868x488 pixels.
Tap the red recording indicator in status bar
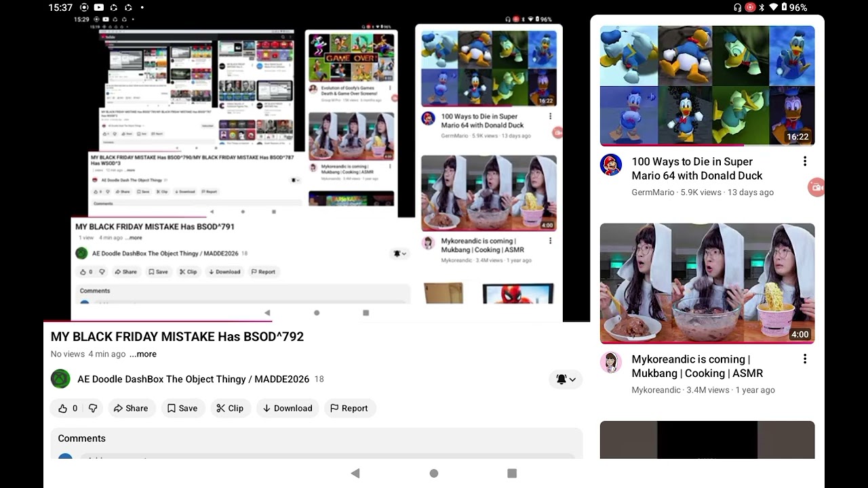pyautogui.click(x=750, y=7)
